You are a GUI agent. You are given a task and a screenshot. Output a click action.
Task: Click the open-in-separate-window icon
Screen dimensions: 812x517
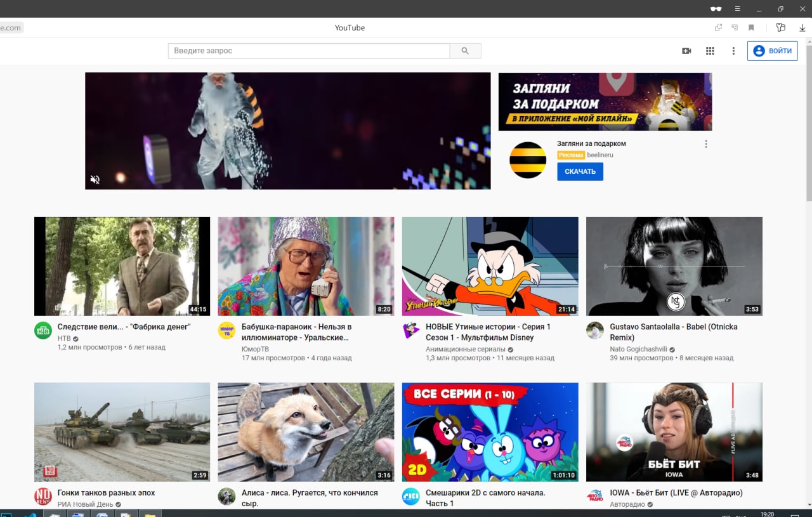[718, 27]
